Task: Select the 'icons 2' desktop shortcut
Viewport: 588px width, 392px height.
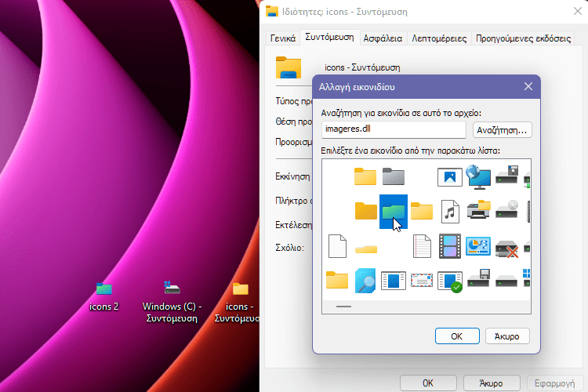Action: coord(103,296)
